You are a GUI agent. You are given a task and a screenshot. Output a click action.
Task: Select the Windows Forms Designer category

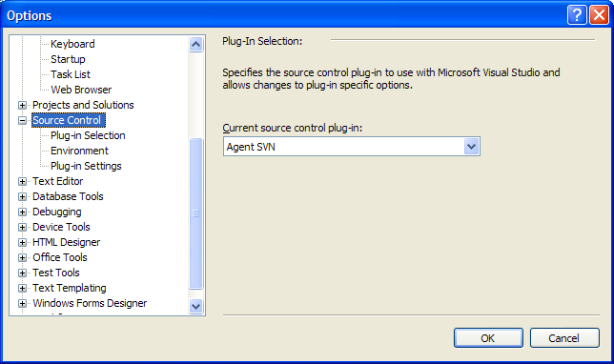click(x=90, y=303)
